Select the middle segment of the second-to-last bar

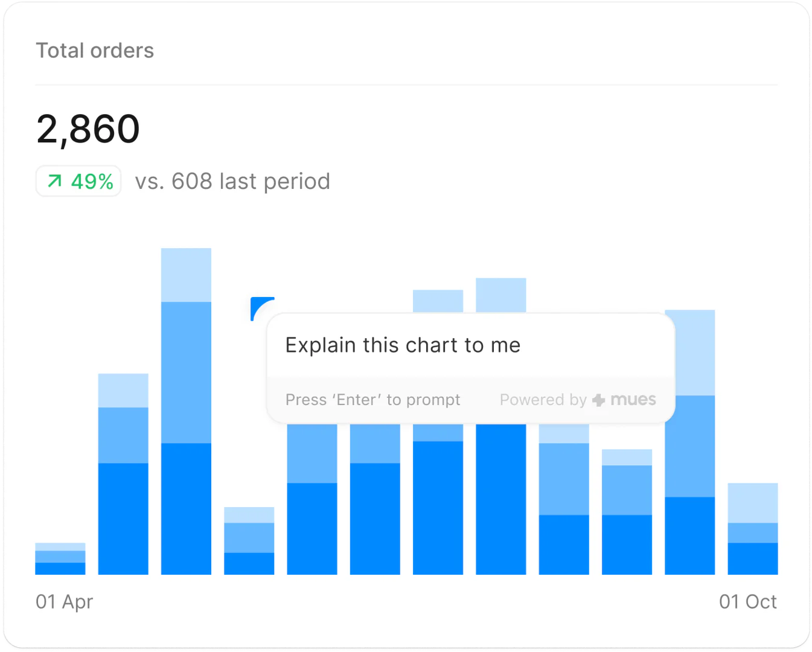click(x=689, y=446)
